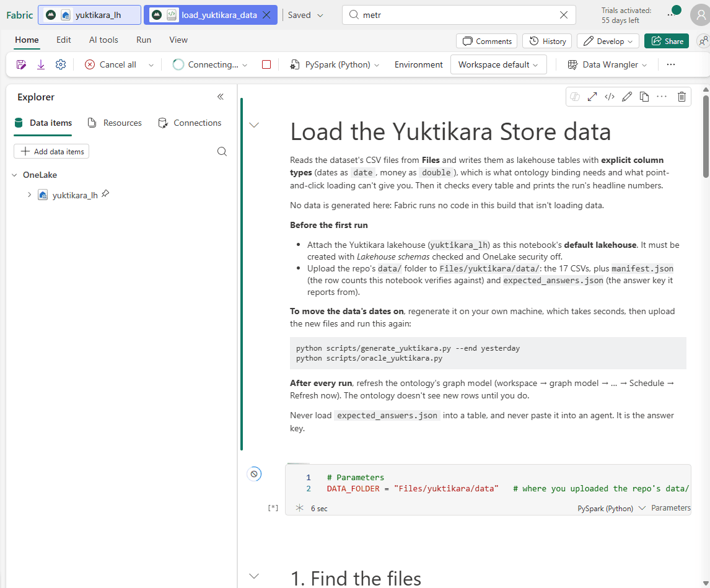Open the user account avatar
This screenshot has width=710, height=588.
tap(701, 15)
